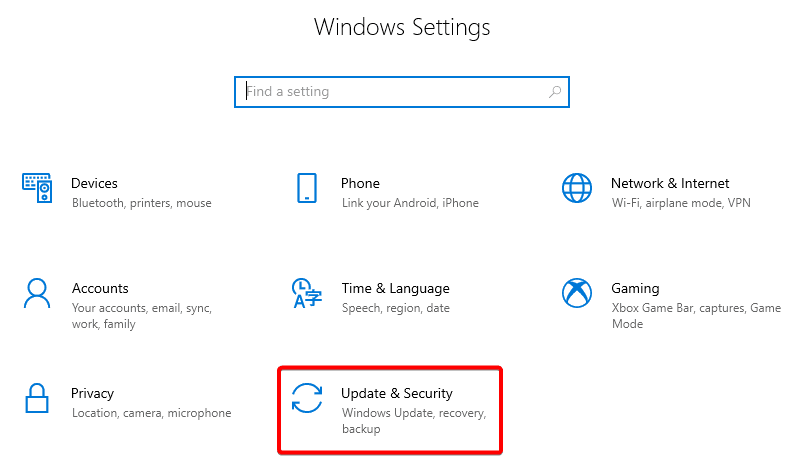Select the Time & Language heading
802x461 pixels.
395,289
